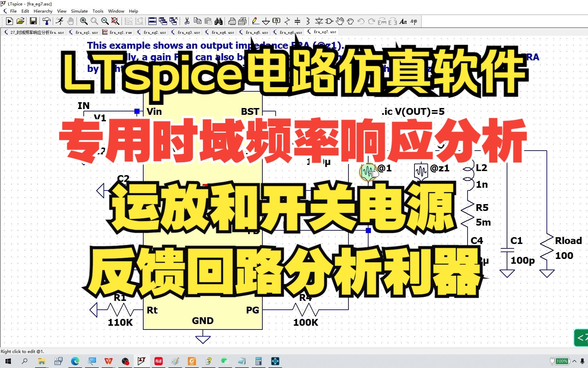This screenshot has height=368, width=588.
Task: Switch to the fra_eg1.asc tab
Action: pyautogui.click(x=83, y=32)
